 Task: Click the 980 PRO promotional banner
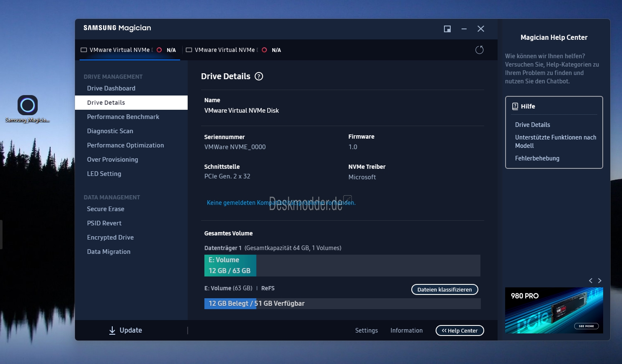point(554,310)
